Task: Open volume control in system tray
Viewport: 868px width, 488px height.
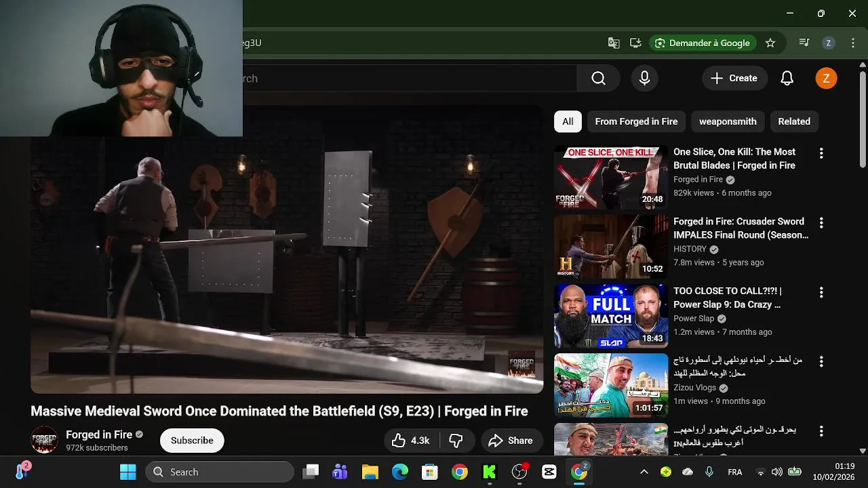Action: [x=777, y=472]
